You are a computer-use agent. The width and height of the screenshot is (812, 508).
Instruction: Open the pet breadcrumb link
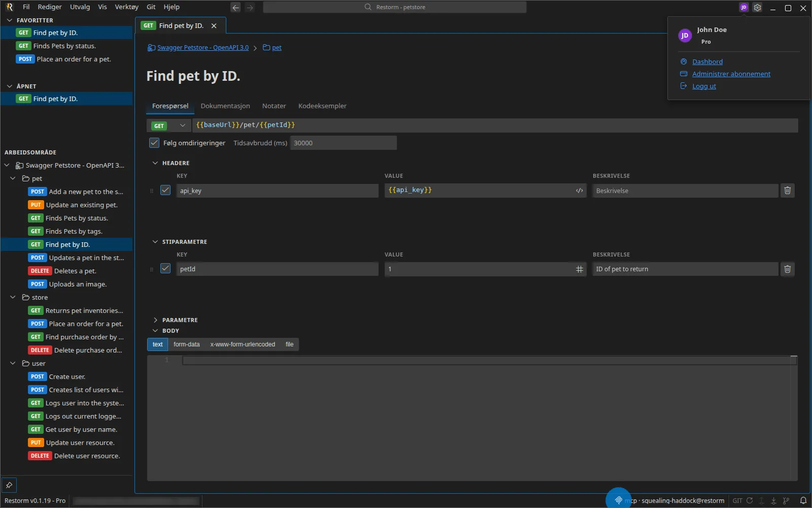pyautogui.click(x=277, y=48)
